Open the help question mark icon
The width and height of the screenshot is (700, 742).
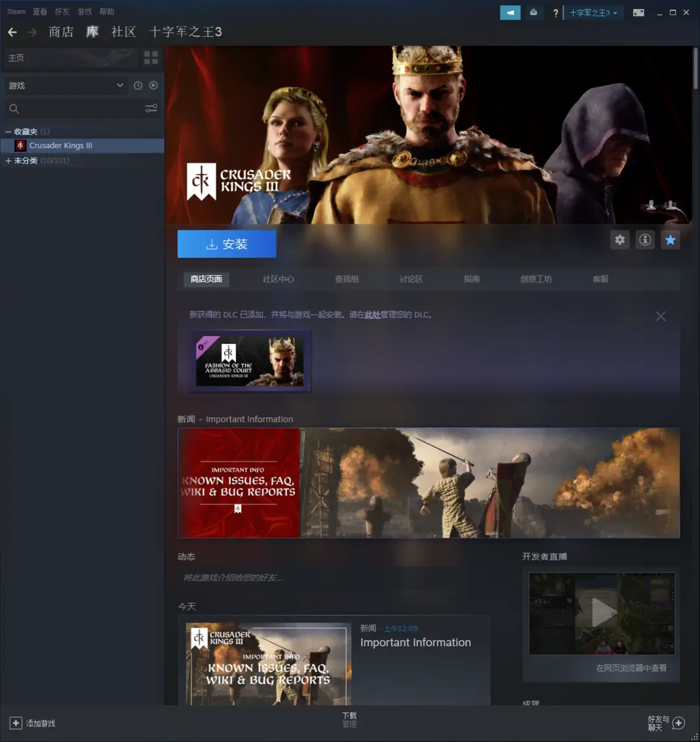tap(555, 13)
